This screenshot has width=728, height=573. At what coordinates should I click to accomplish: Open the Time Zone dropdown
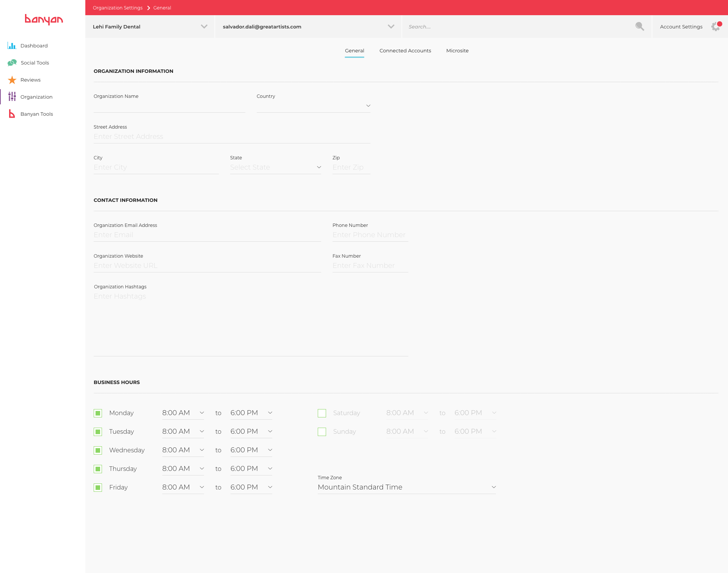point(406,487)
